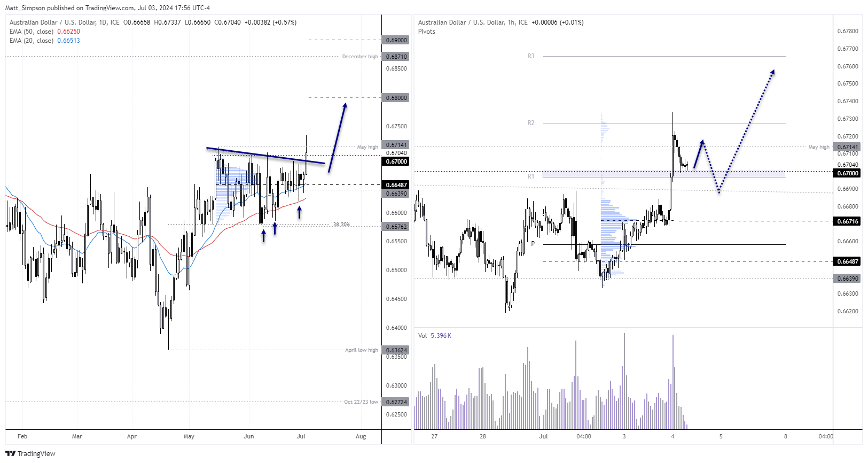Click the EMA (20, close) indicator legend
Image resolution: width=868 pixels, height=463 pixels.
pos(45,41)
